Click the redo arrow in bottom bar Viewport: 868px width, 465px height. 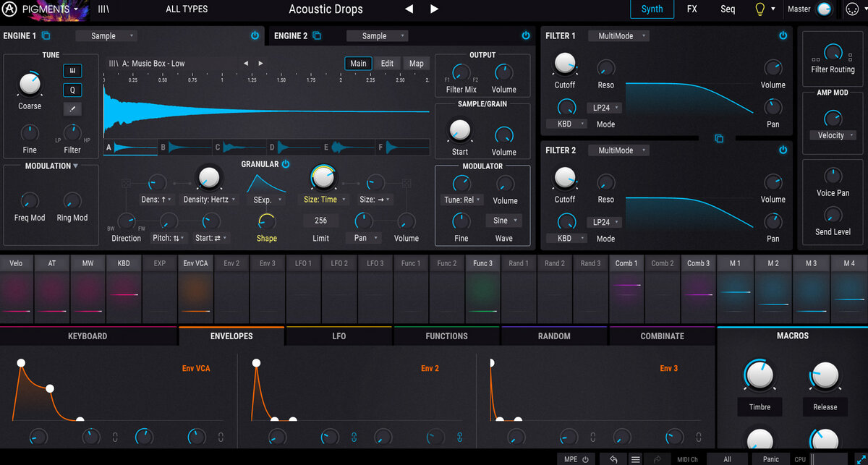pyautogui.click(x=657, y=459)
